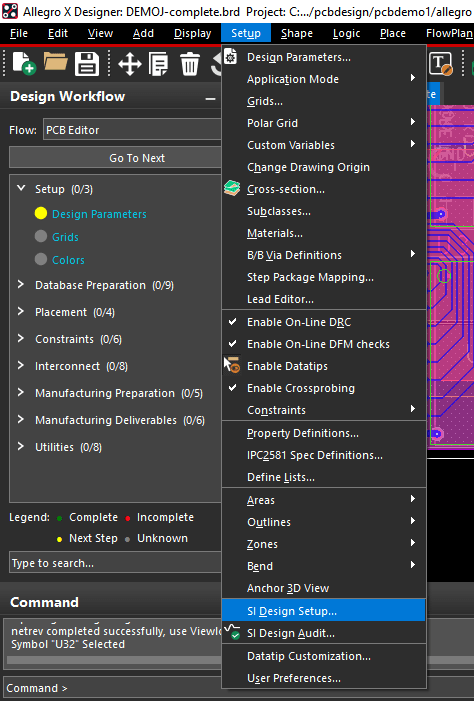Screen dimensions: 474x701
Task: Open the Bend submenu
Action: point(324,566)
